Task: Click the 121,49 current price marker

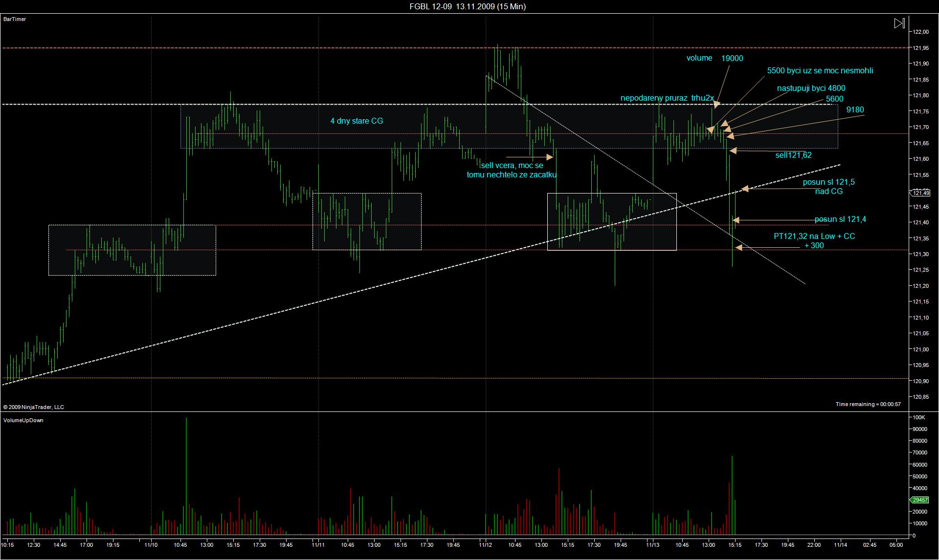Action: tap(921, 193)
